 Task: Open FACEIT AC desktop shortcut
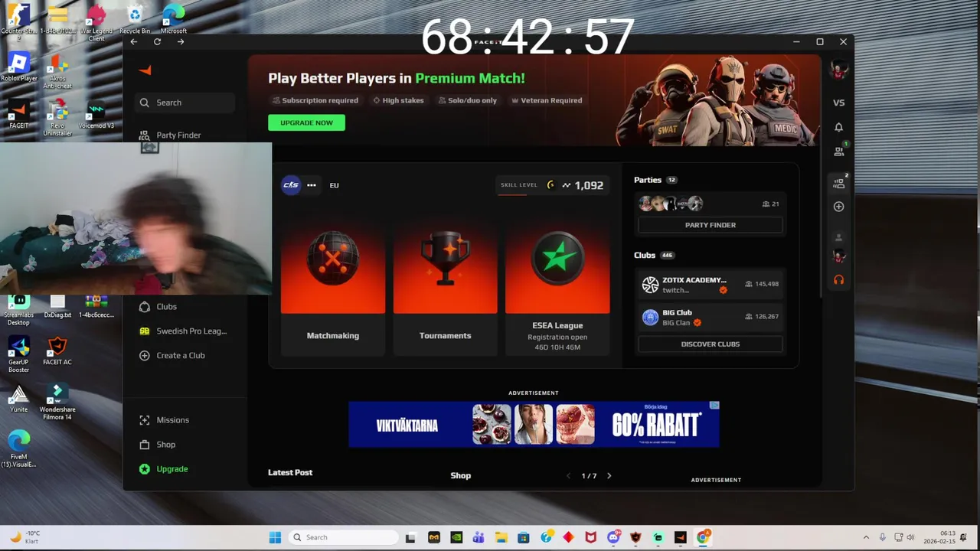(57, 352)
